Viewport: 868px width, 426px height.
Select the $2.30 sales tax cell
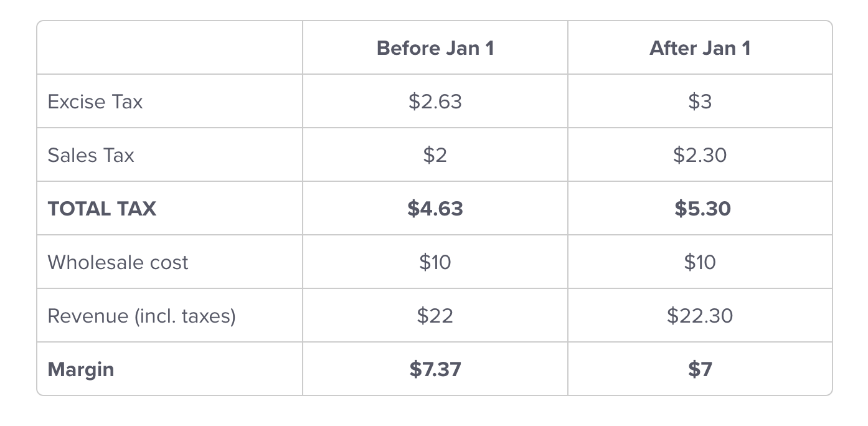tap(700, 155)
